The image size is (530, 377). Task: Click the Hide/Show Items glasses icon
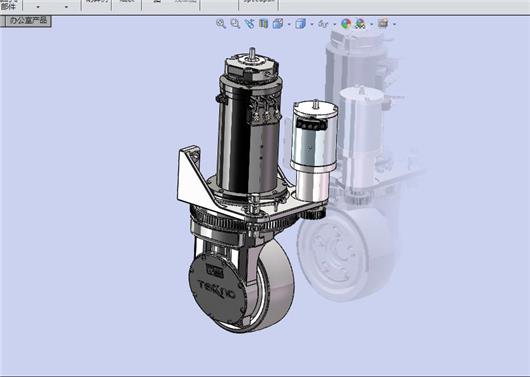323,24
